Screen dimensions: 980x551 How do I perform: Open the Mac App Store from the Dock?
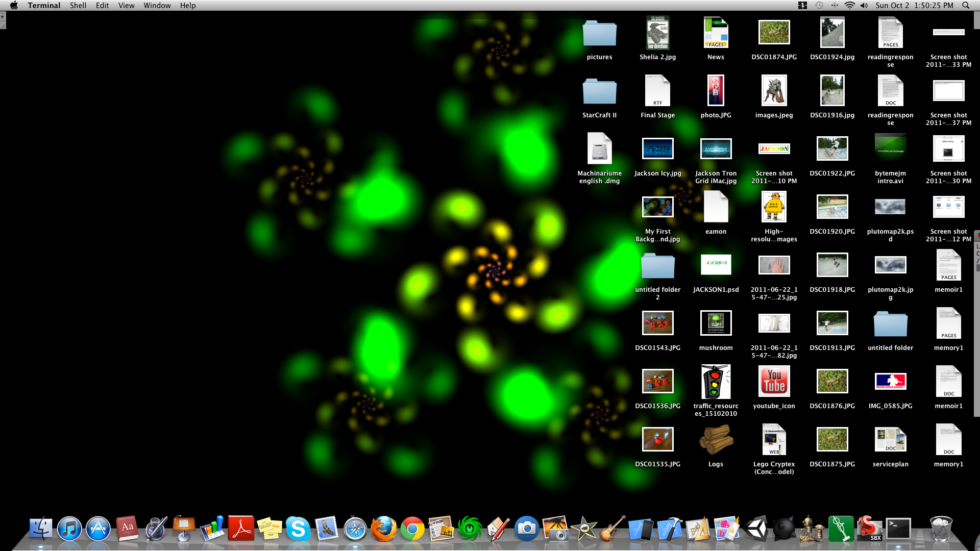(x=99, y=529)
